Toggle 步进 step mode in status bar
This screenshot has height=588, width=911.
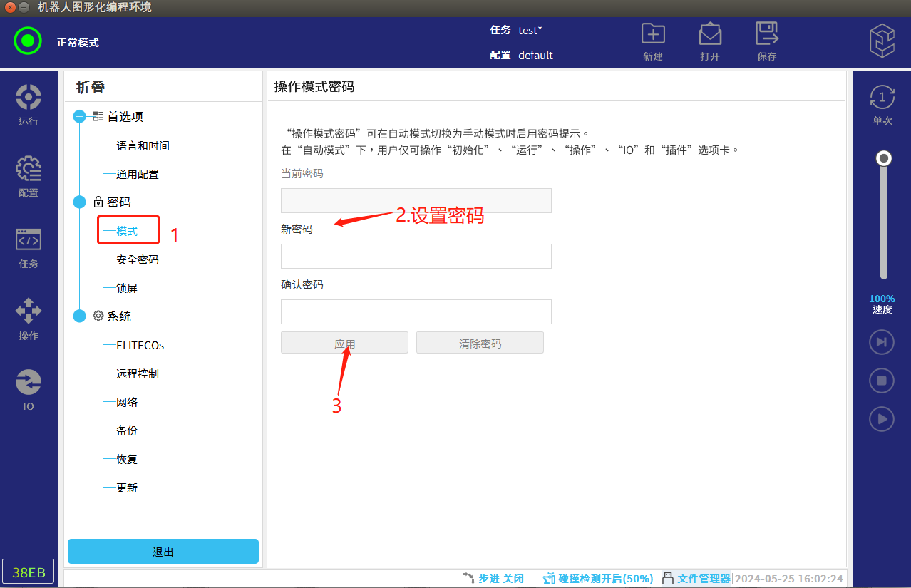(493, 579)
